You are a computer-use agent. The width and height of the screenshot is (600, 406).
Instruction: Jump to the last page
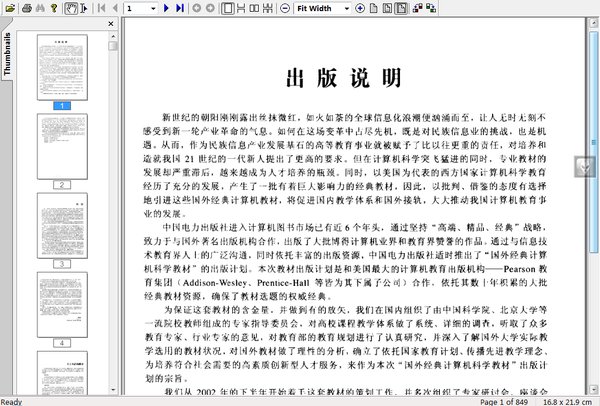point(179,8)
